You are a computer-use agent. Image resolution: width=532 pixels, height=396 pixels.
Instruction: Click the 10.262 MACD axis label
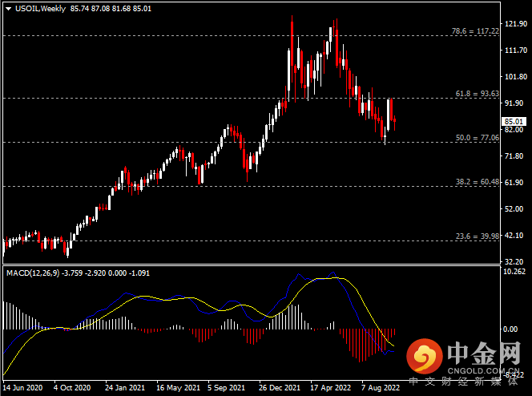click(514, 272)
